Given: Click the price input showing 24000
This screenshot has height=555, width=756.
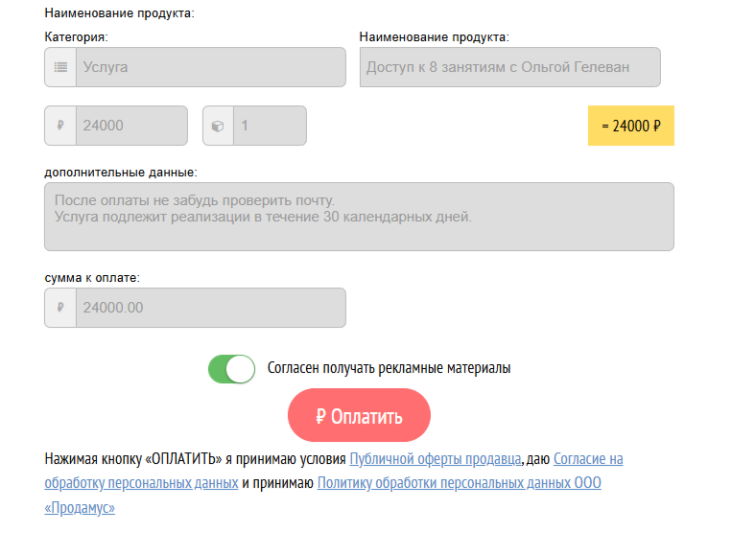Looking at the screenshot, I should coord(130,126).
